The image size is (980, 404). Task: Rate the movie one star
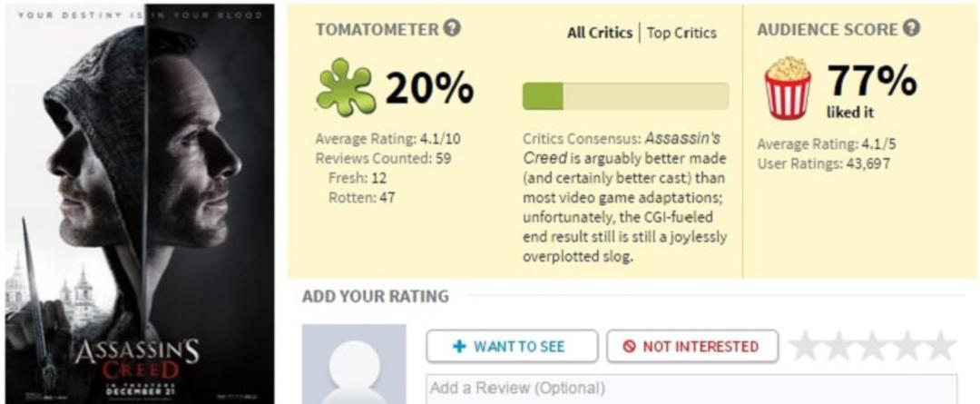tap(805, 347)
